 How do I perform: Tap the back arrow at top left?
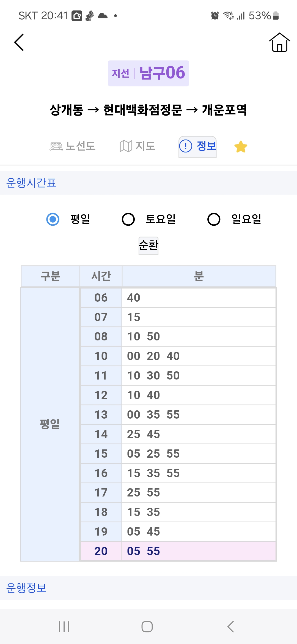click(x=19, y=42)
